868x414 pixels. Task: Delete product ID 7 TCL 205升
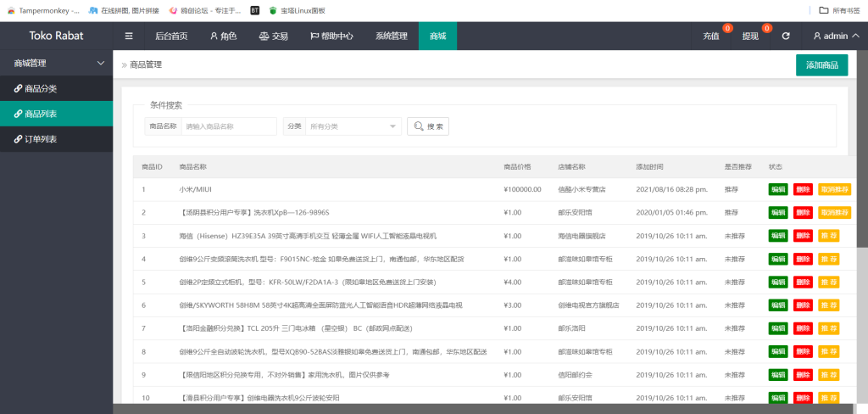click(804, 328)
